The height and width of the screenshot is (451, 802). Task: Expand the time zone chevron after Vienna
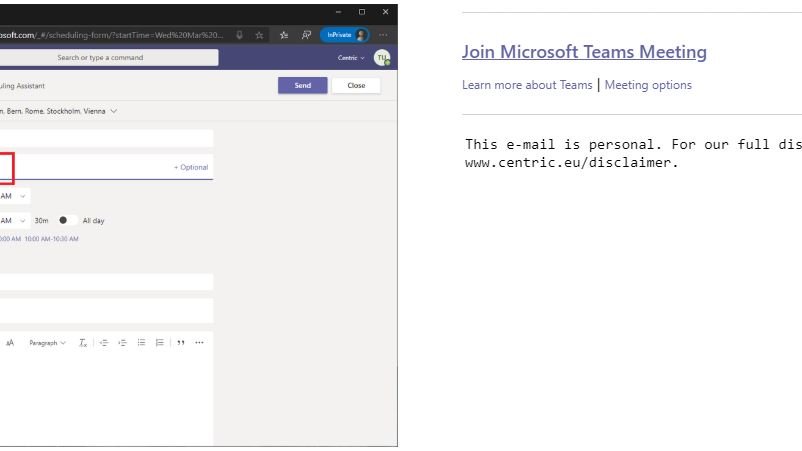click(x=114, y=111)
